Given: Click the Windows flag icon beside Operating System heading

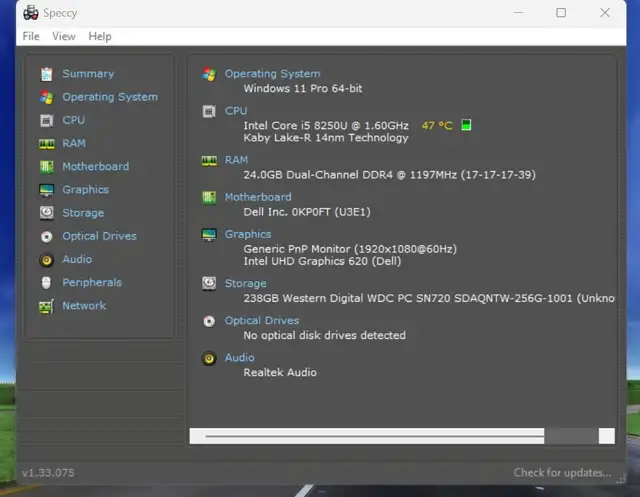Looking at the screenshot, I should 209,74.
